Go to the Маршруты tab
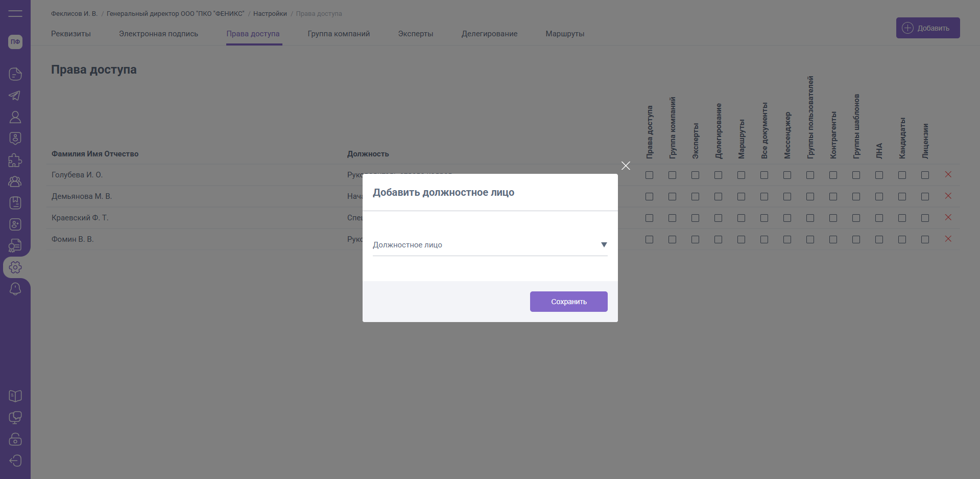 [565, 34]
